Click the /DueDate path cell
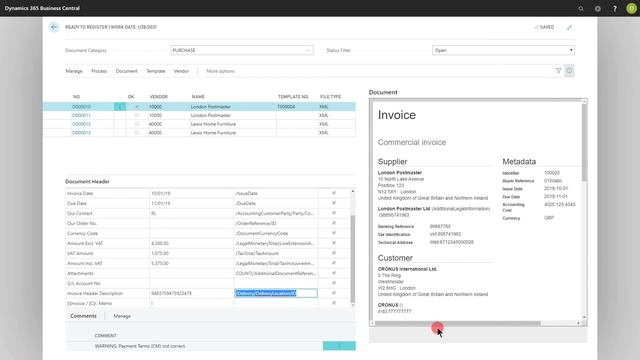Screen dimensions: 640x360 276,203
